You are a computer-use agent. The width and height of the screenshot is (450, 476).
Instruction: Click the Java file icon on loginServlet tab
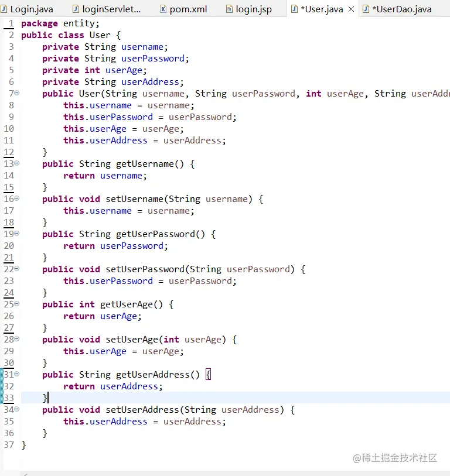(76, 9)
